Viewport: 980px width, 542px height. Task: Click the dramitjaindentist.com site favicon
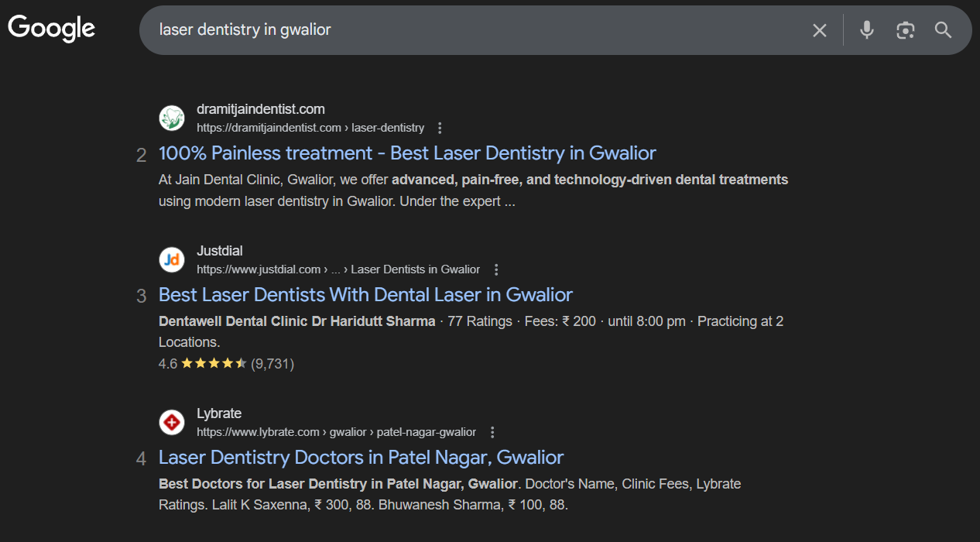click(172, 118)
